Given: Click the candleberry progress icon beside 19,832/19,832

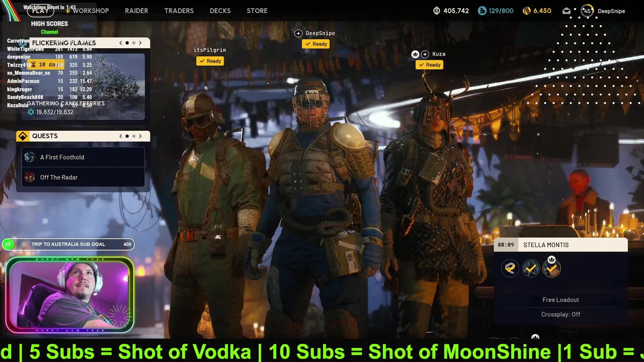Looking at the screenshot, I should [x=31, y=112].
